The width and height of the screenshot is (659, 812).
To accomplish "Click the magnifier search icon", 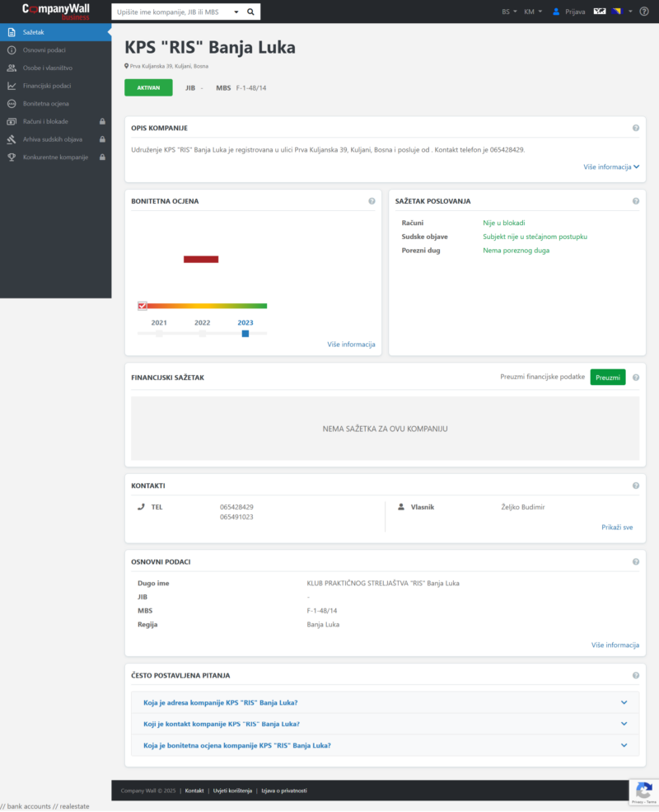I will click(x=251, y=12).
